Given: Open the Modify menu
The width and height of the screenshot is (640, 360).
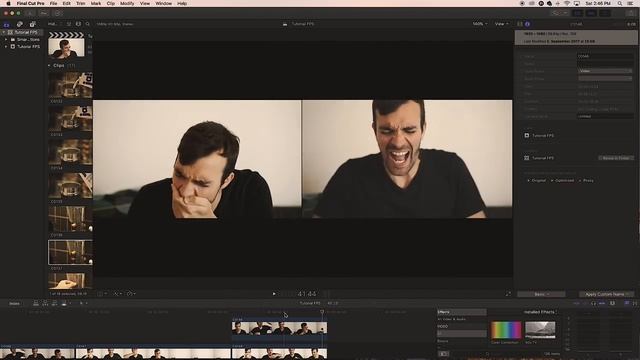Looking at the screenshot, I should tap(127, 3).
